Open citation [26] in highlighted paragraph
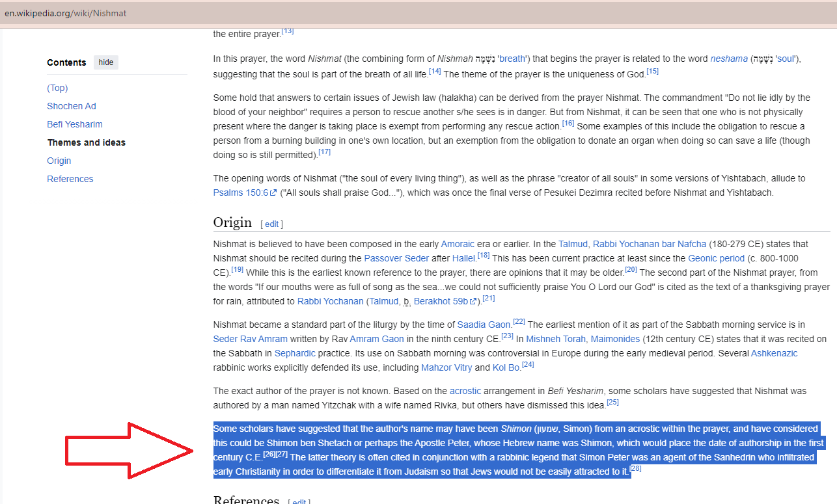Screen dimensions: 837x504 pyautogui.click(x=269, y=455)
